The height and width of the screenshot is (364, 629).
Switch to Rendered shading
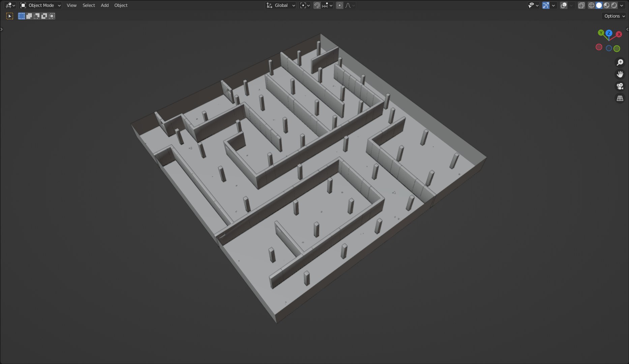point(614,5)
